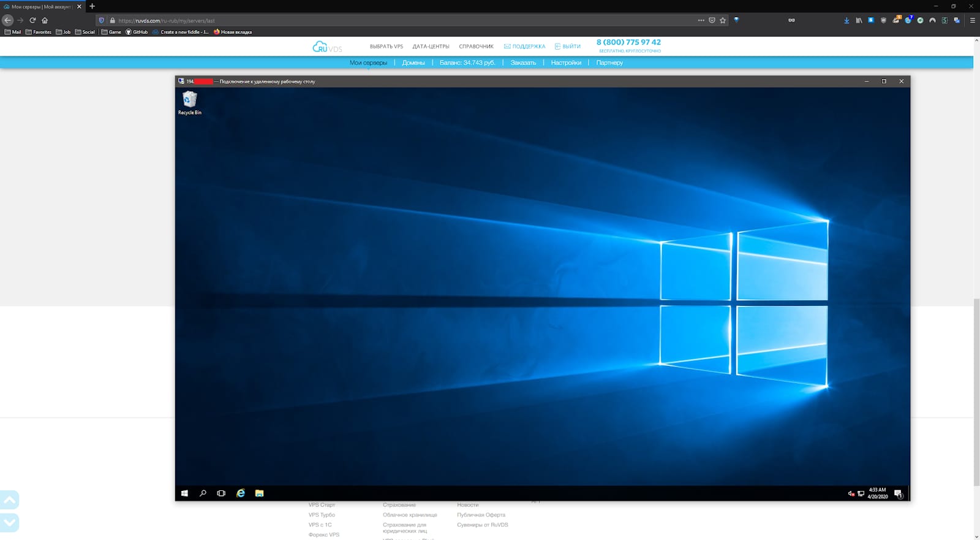Open Публичная Оферта footer link
980x540 pixels.
[x=481, y=515]
